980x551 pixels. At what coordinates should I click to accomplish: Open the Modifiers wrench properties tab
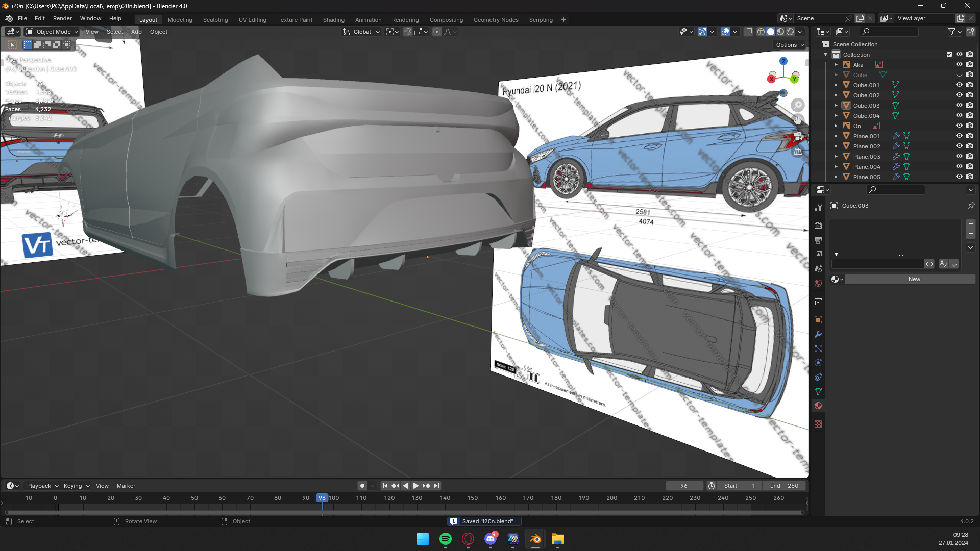point(818,335)
